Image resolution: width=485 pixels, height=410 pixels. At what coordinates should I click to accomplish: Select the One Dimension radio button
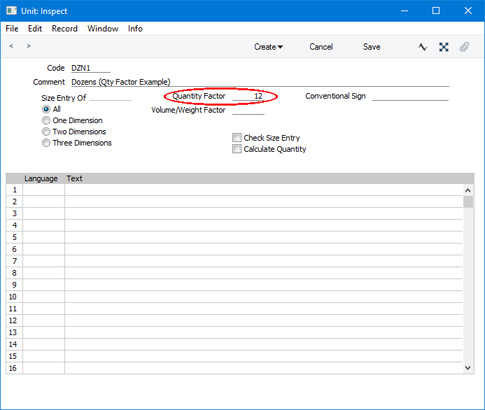point(46,120)
